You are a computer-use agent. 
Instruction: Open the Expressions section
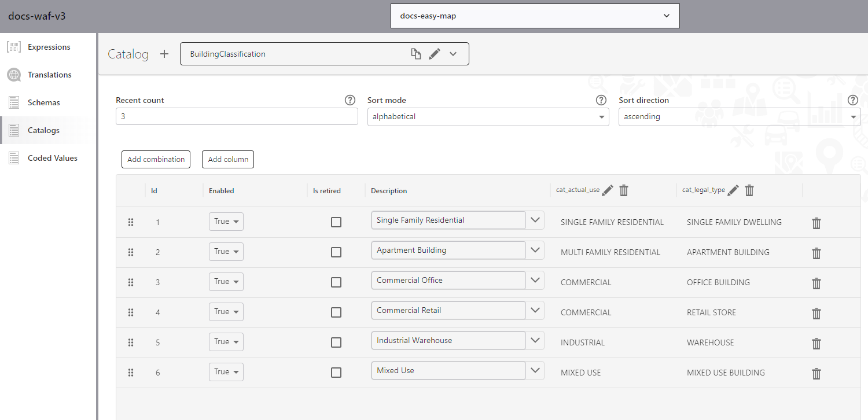click(x=49, y=47)
